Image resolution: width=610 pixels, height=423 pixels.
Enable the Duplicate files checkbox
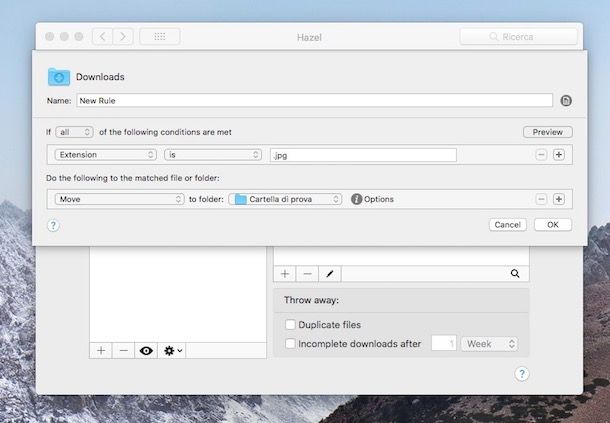pos(290,325)
